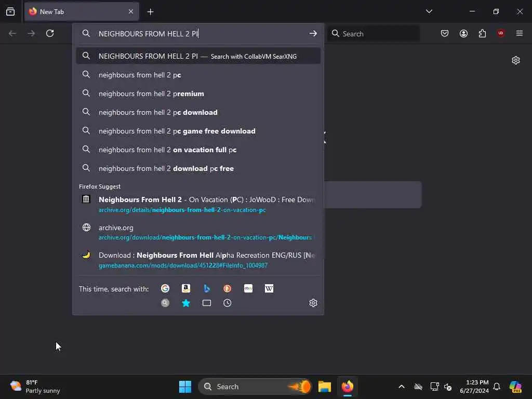Choose suggestion 'neighbours from hell 2 pc download'
This screenshot has height=399, width=532.
[198, 112]
